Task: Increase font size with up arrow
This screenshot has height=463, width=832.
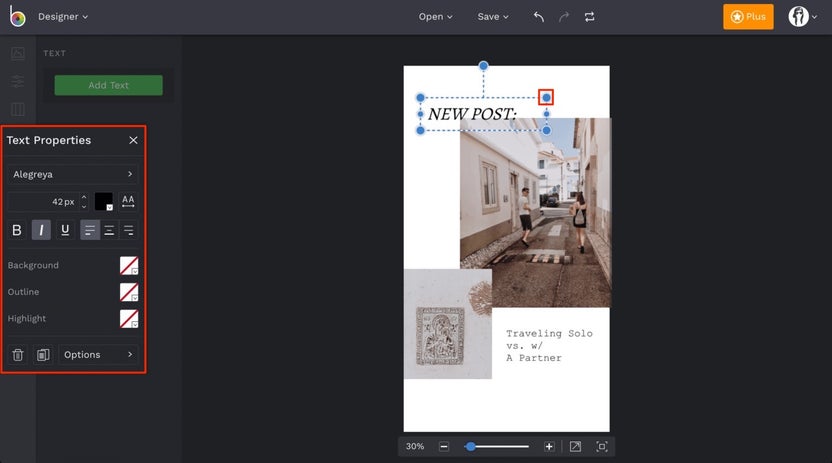Action: pos(84,197)
